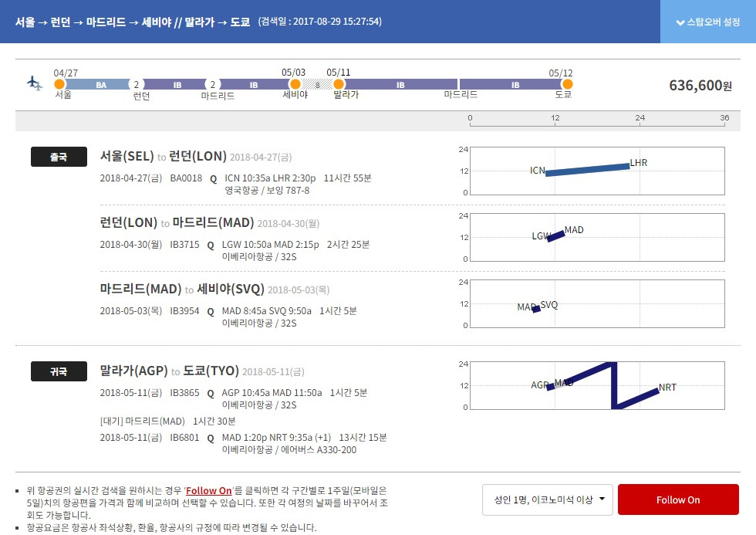Click the 마드리드(MAD) to 세비야(SVQ) heading

pyautogui.click(x=182, y=289)
